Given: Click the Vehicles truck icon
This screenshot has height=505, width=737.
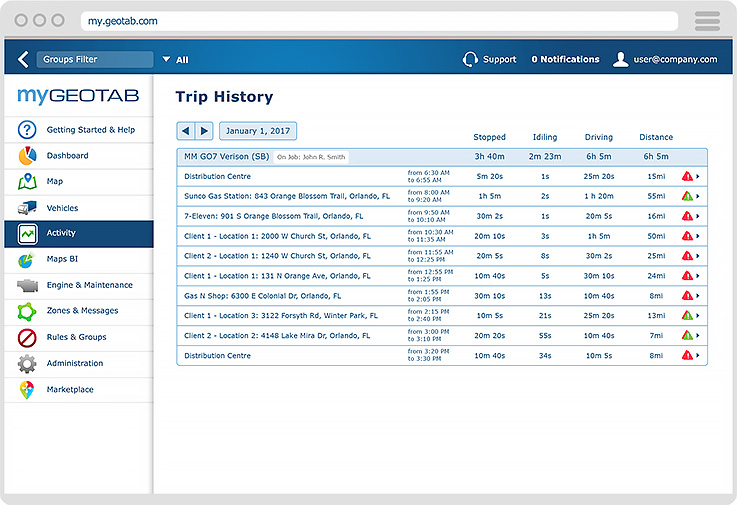Looking at the screenshot, I should [x=27, y=208].
